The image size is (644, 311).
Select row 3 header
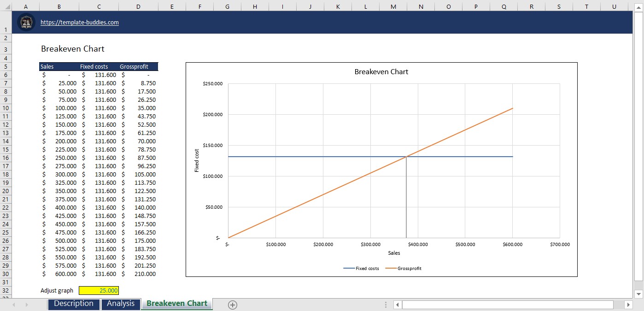tap(6, 49)
